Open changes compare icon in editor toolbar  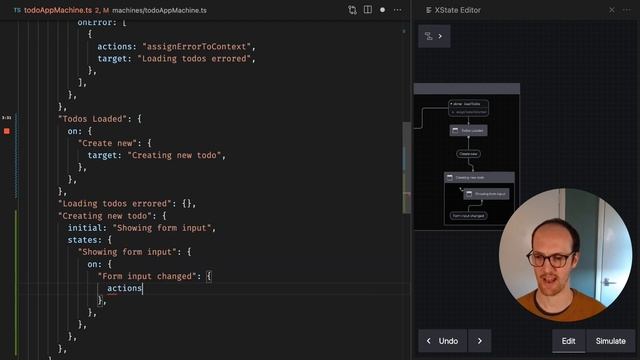pyautogui.click(x=352, y=10)
